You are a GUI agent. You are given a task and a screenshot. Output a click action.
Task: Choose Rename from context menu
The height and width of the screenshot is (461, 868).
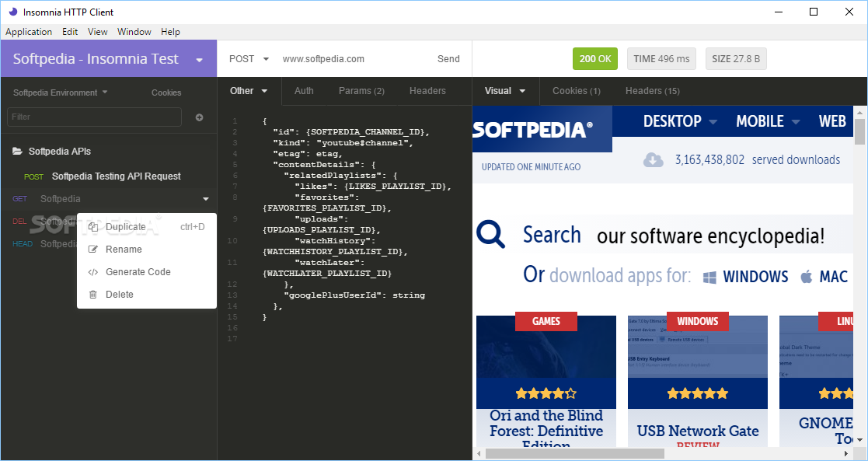pyautogui.click(x=147, y=250)
